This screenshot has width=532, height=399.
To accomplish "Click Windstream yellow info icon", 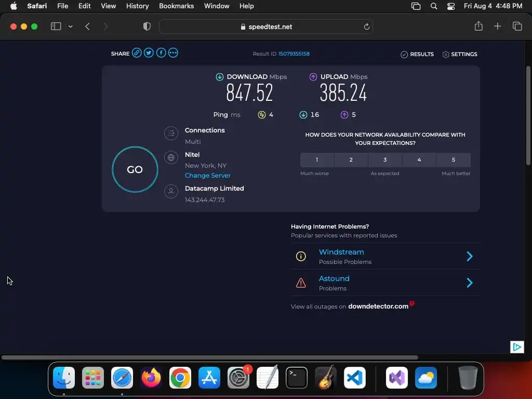I will click(x=301, y=256).
